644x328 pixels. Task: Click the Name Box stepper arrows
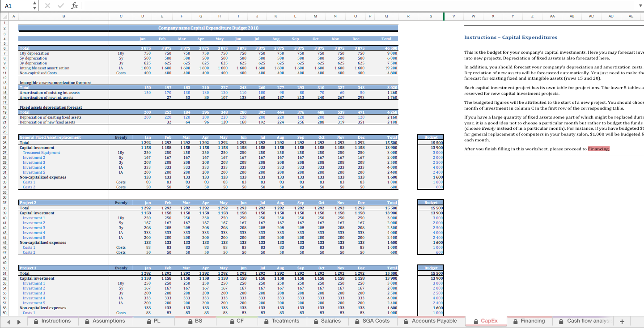[34, 5]
